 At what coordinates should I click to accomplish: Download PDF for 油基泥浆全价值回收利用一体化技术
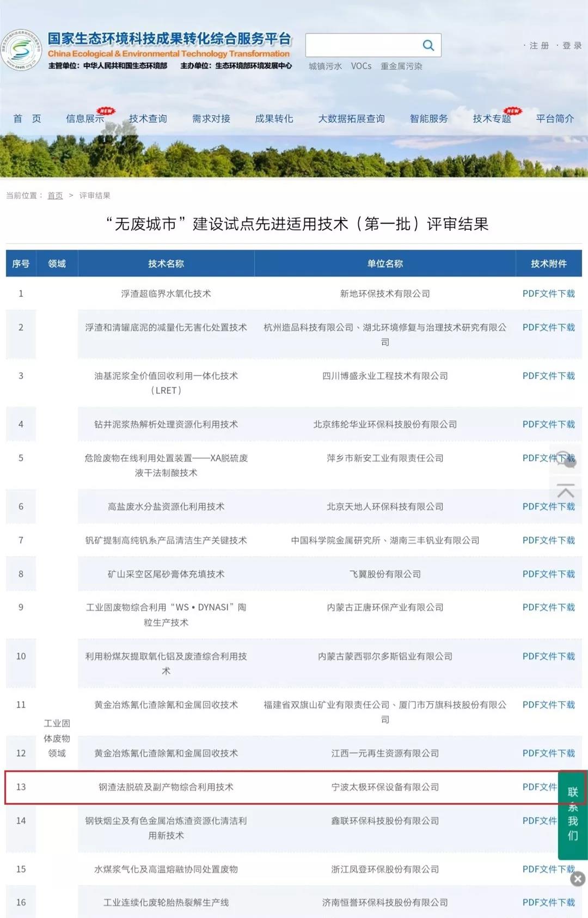point(549,376)
